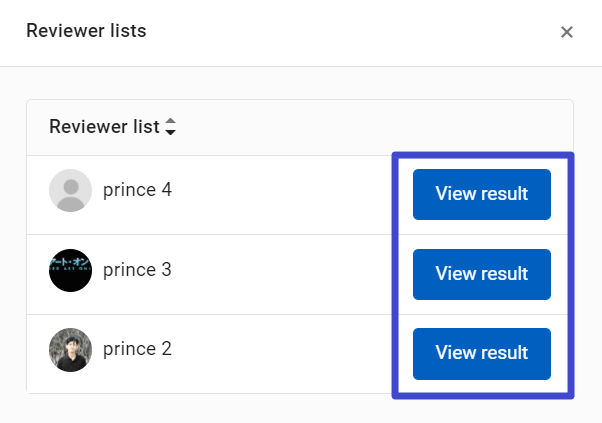Click the Reviewer lists dialog title
The width and height of the screenshot is (602, 423).
click(86, 31)
